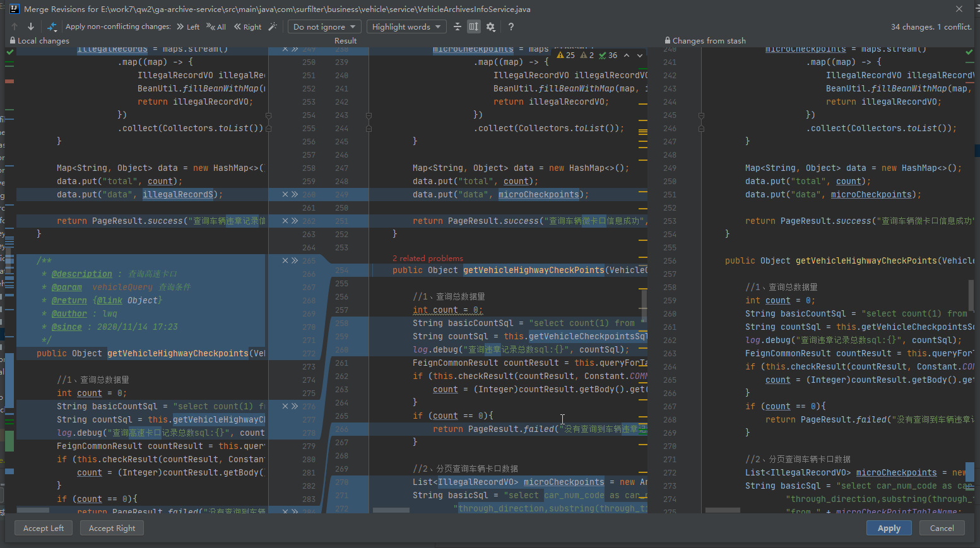Ignore left change at line 265
The height and width of the screenshot is (548, 980).
tap(285, 260)
